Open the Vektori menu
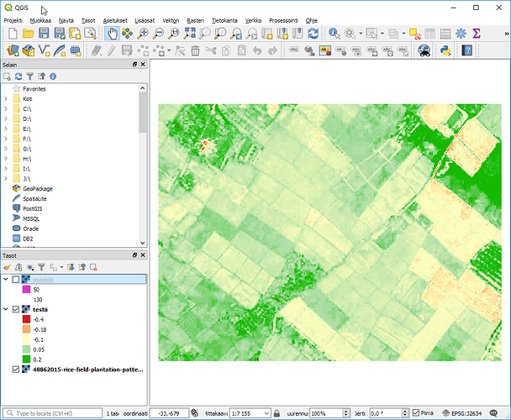This screenshot has height=420, width=511. (171, 20)
